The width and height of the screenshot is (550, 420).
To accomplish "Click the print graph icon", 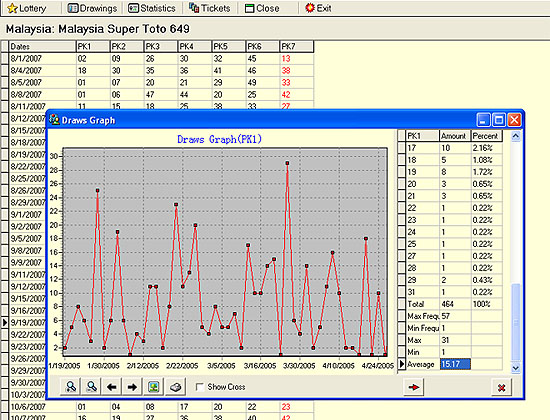I will 175,387.
